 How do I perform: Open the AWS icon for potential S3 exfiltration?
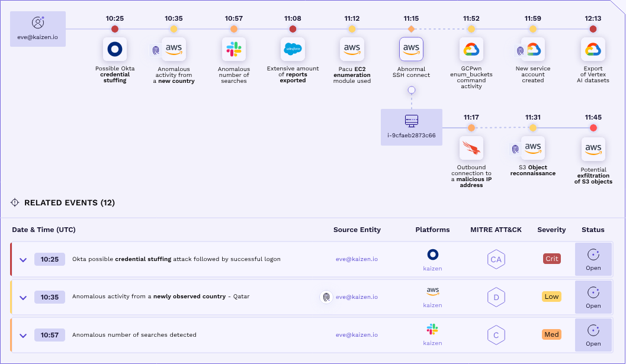click(x=593, y=149)
